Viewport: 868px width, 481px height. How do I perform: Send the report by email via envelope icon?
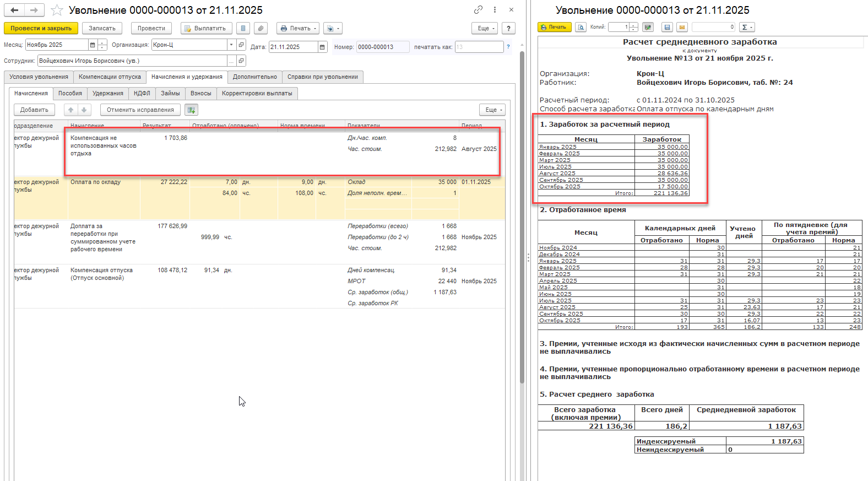[x=682, y=27]
